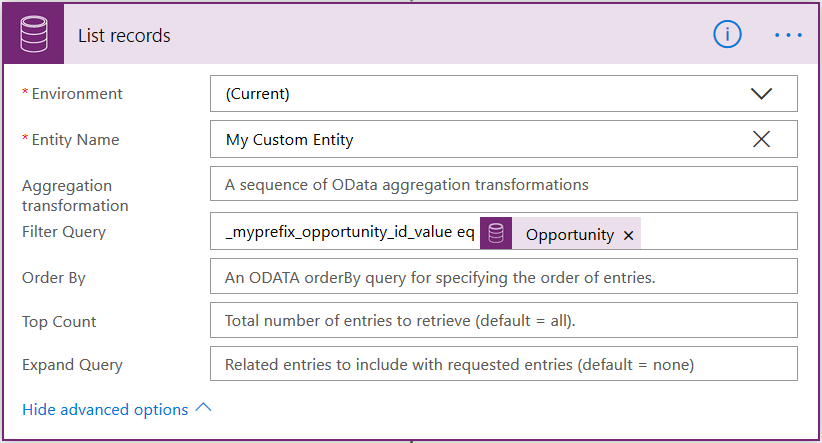Focus the Aggregation transformation input
822x443 pixels.
point(503,184)
